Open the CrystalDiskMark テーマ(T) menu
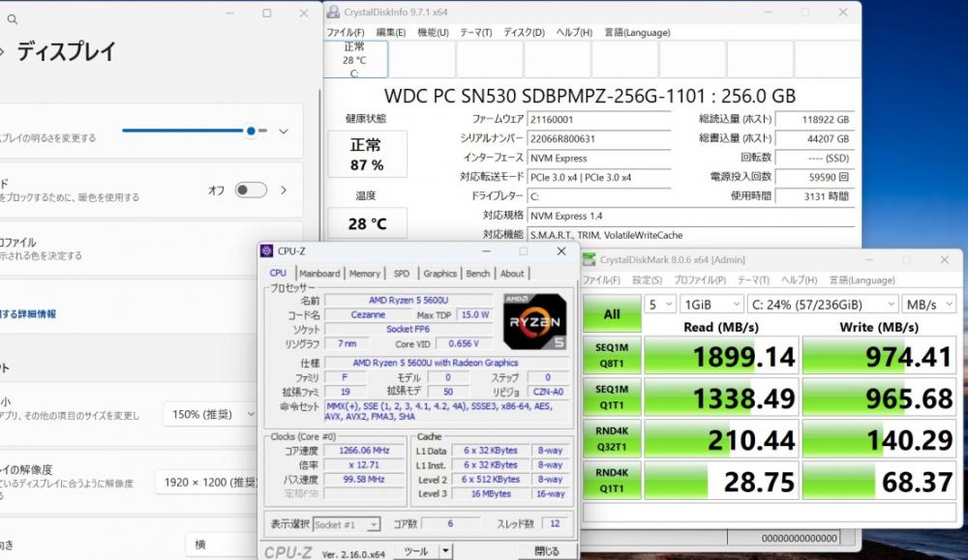The image size is (968, 560). point(753,280)
